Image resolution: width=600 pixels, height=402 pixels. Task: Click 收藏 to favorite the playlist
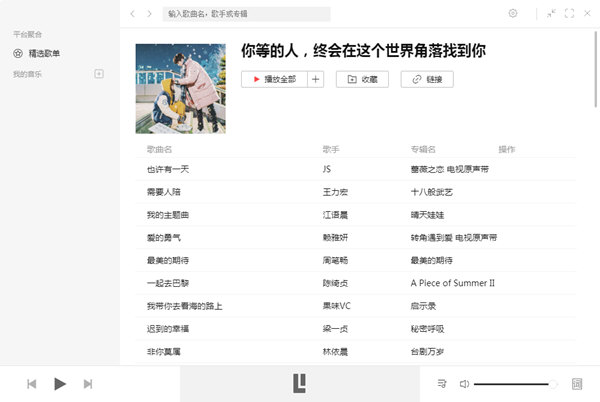click(362, 79)
